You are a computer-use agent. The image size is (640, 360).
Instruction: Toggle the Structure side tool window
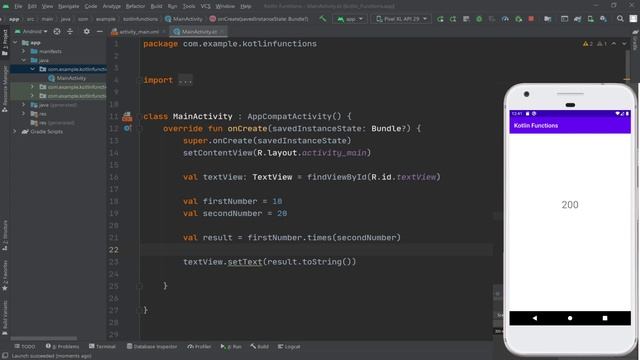click(5, 236)
